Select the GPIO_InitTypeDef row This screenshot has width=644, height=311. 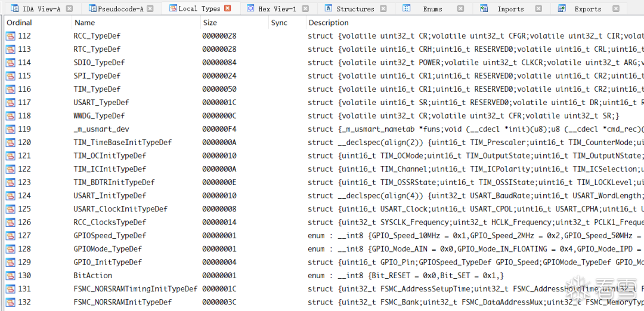point(324,262)
